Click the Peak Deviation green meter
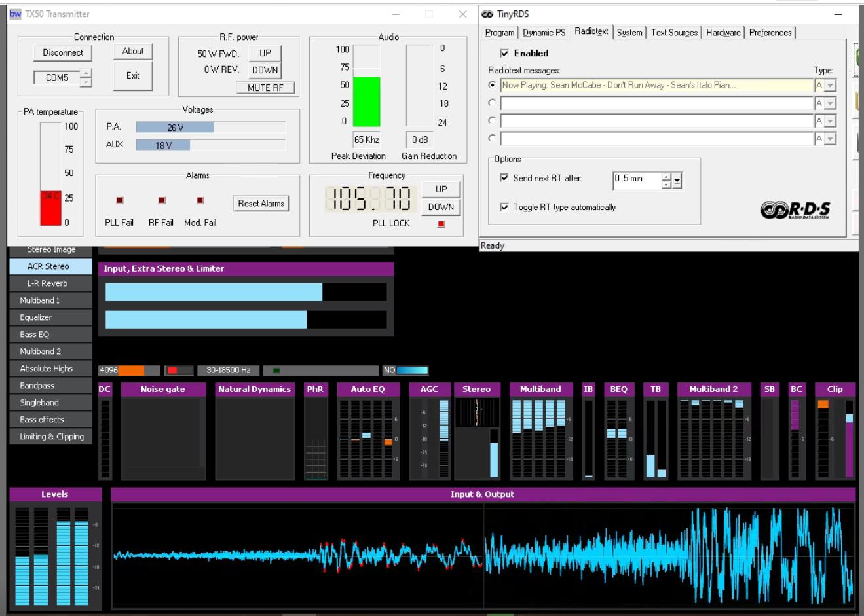This screenshot has width=864, height=616. (x=366, y=86)
